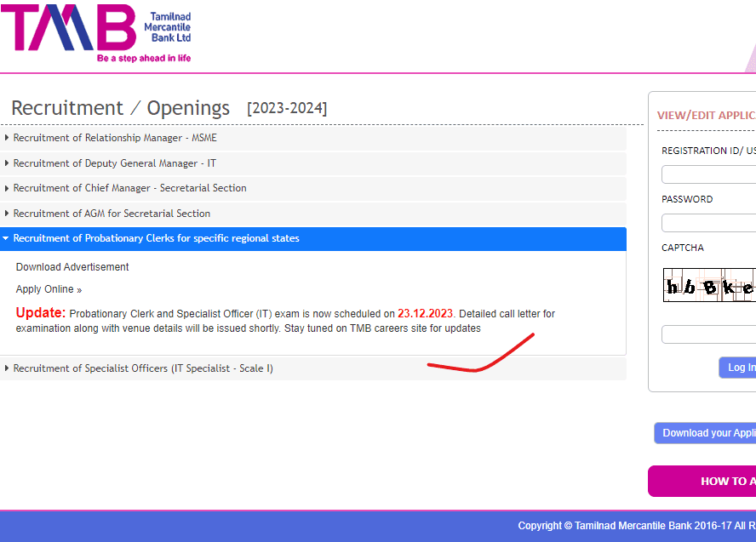Click the TMB logo mark
Screen dimensions: 756x542
click(68, 27)
